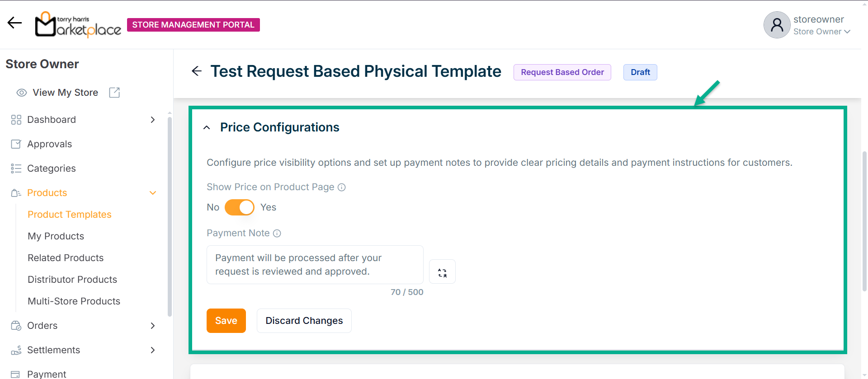Image resolution: width=868 pixels, height=379 pixels.
Task: Expand the Orders menu chevron
Action: (153, 326)
